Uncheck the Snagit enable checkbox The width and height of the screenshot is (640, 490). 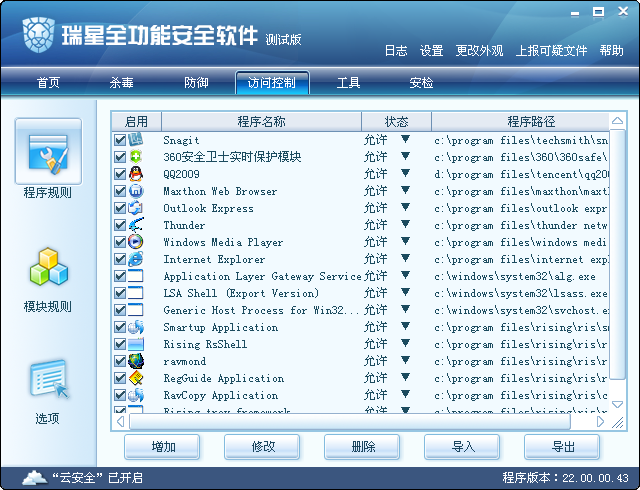point(120,140)
